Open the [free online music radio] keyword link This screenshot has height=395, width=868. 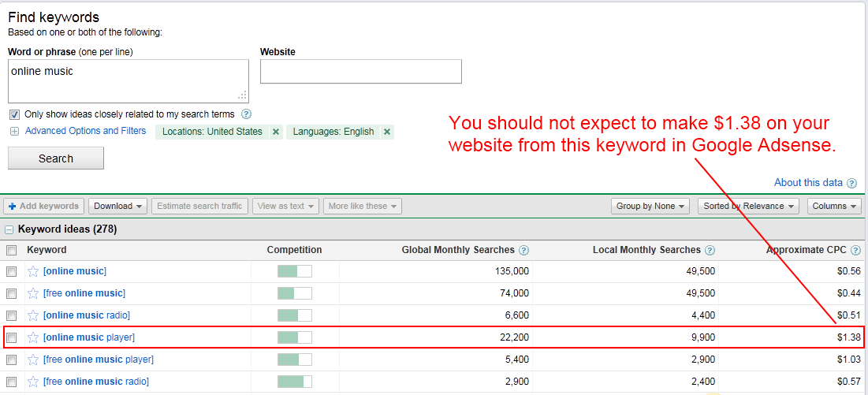pos(96,382)
